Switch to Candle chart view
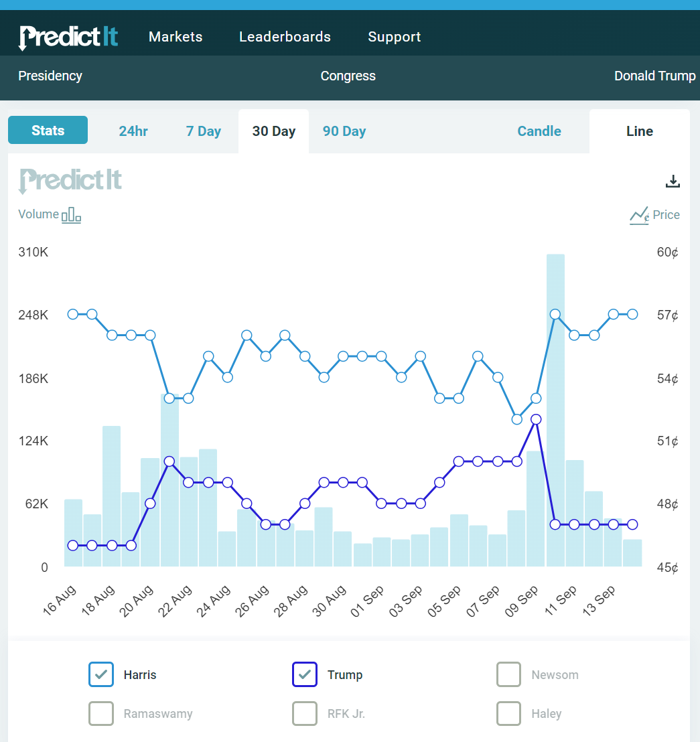The image size is (700, 742). 539,131
